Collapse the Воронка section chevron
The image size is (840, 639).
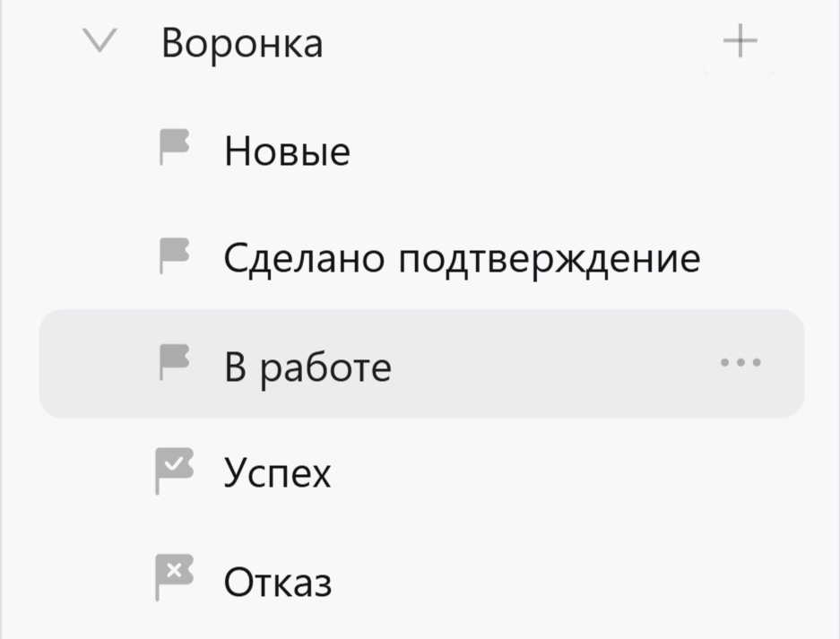pyautogui.click(x=100, y=42)
